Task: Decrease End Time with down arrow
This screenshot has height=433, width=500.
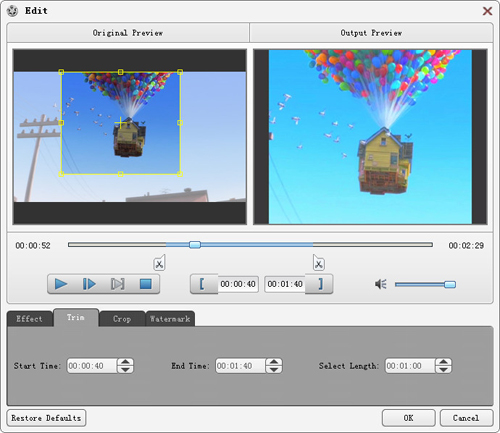Action: [274, 369]
